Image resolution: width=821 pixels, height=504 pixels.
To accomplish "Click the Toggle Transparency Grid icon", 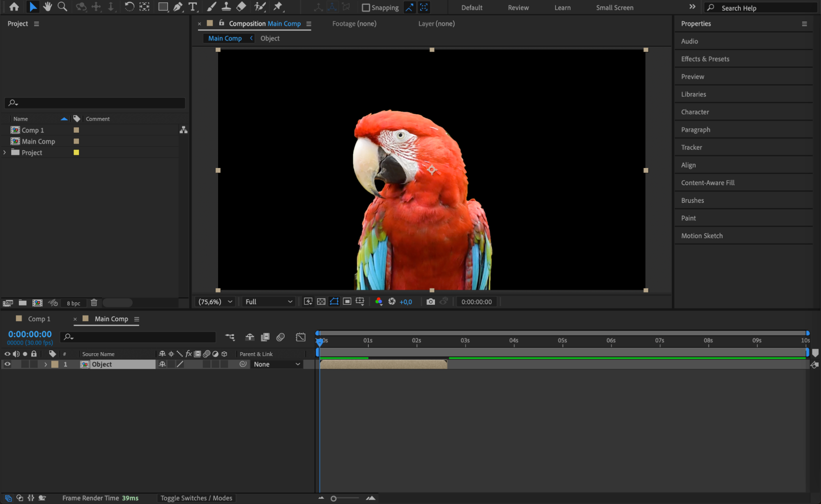I will tap(321, 302).
